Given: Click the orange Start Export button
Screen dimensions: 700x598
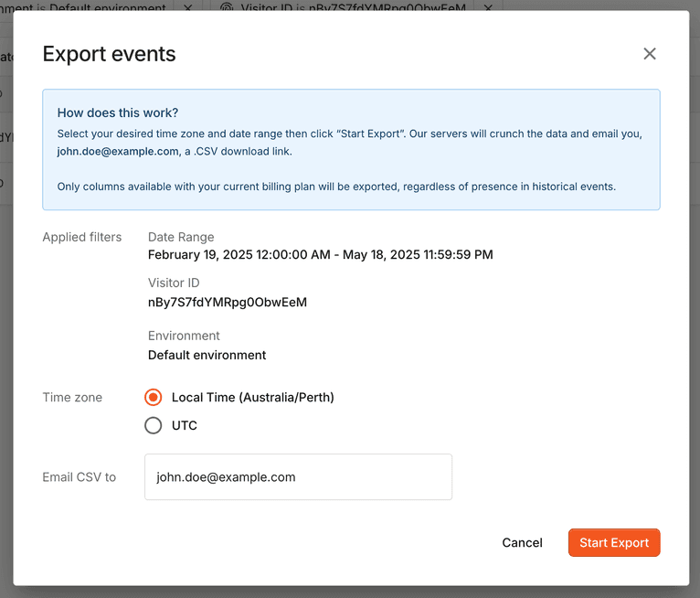Looking at the screenshot, I should (614, 542).
